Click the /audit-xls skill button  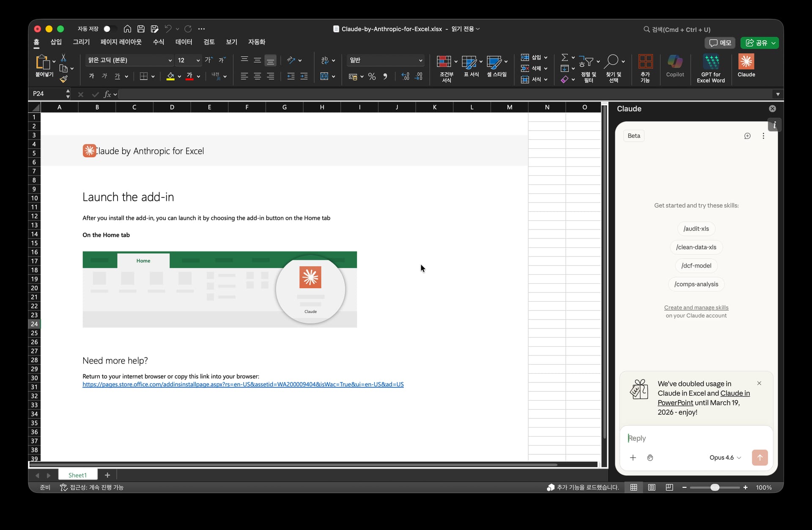coord(696,229)
